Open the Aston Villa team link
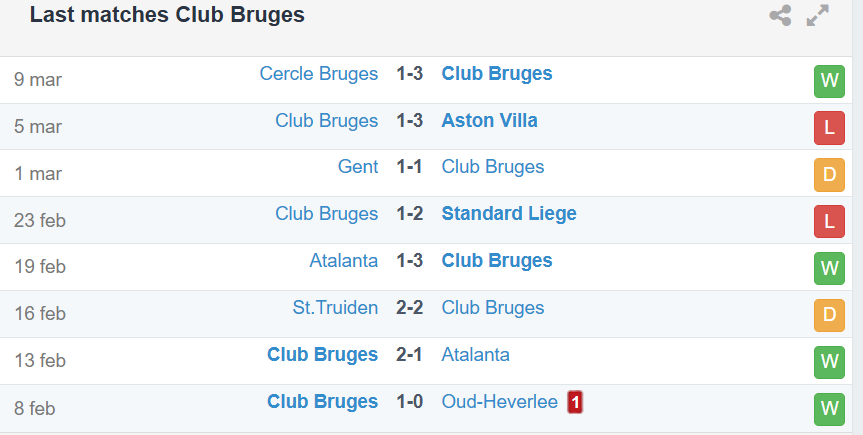This screenshot has width=863, height=435. click(489, 121)
